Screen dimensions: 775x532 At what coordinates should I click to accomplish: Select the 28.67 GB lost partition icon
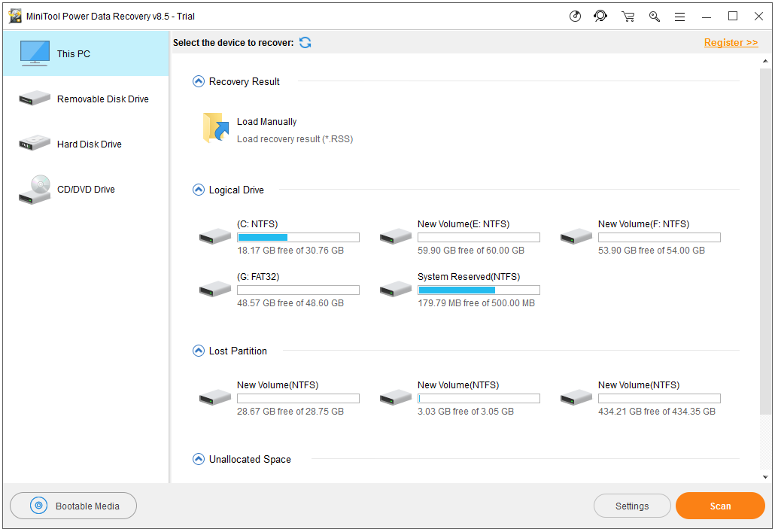click(x=215, y=397)
